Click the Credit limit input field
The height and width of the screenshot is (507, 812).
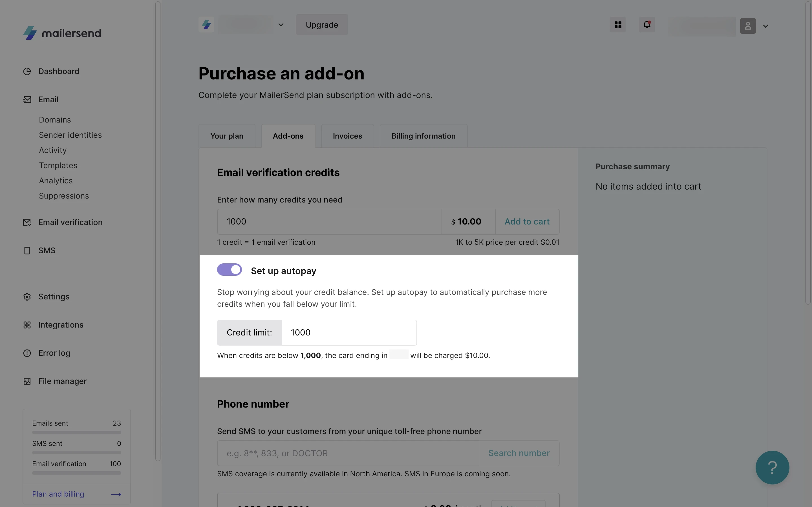pos(349,333)
